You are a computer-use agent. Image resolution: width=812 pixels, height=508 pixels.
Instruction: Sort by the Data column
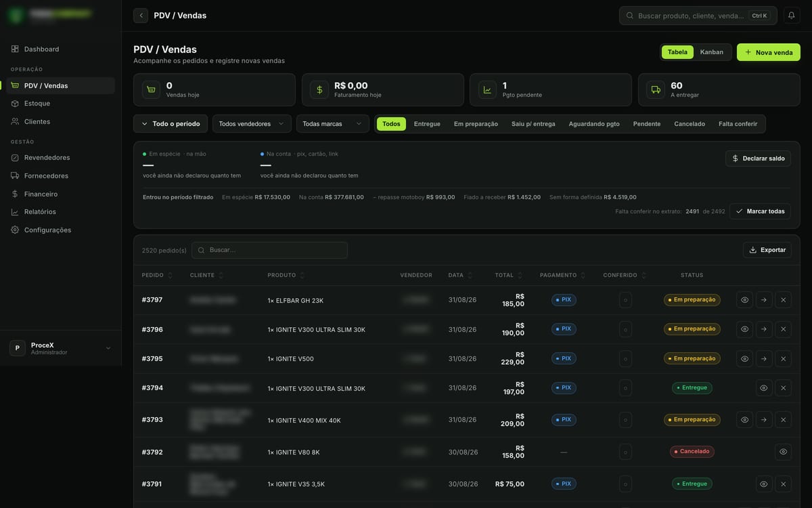460,275
